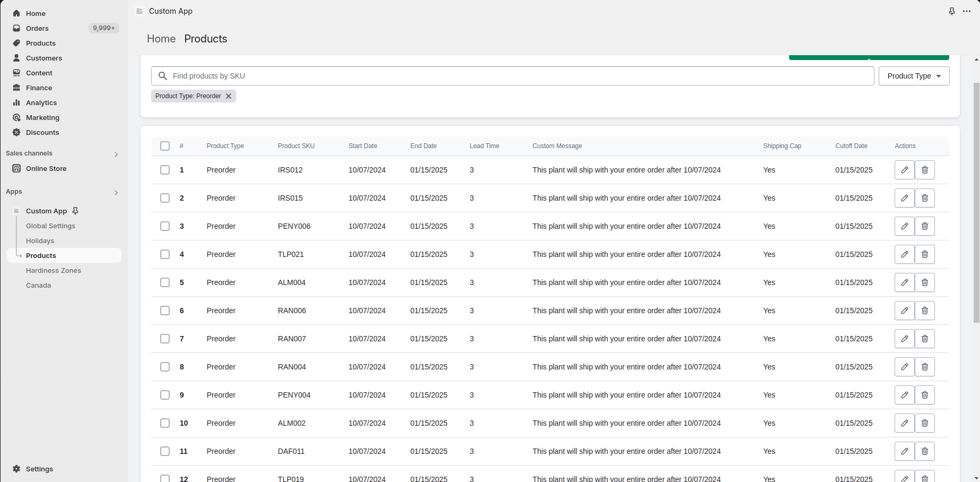Delete the IRS015 row via trash icon

click(924, 198)
